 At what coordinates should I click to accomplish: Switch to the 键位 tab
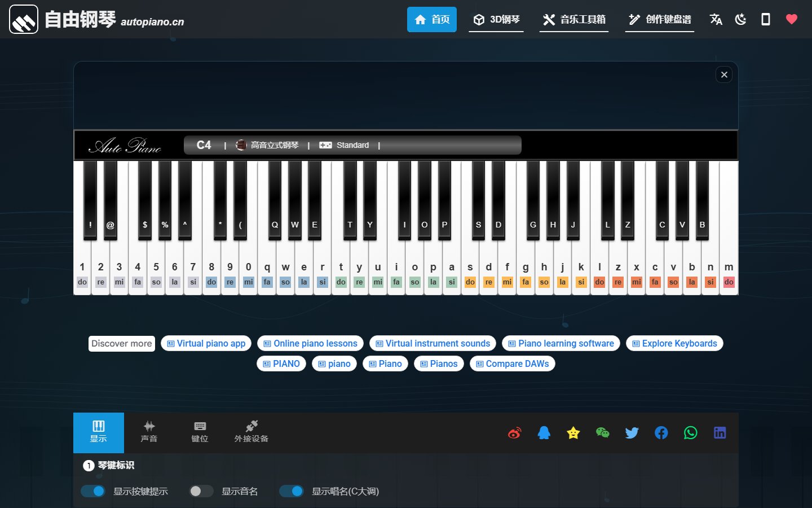[200, 432]
